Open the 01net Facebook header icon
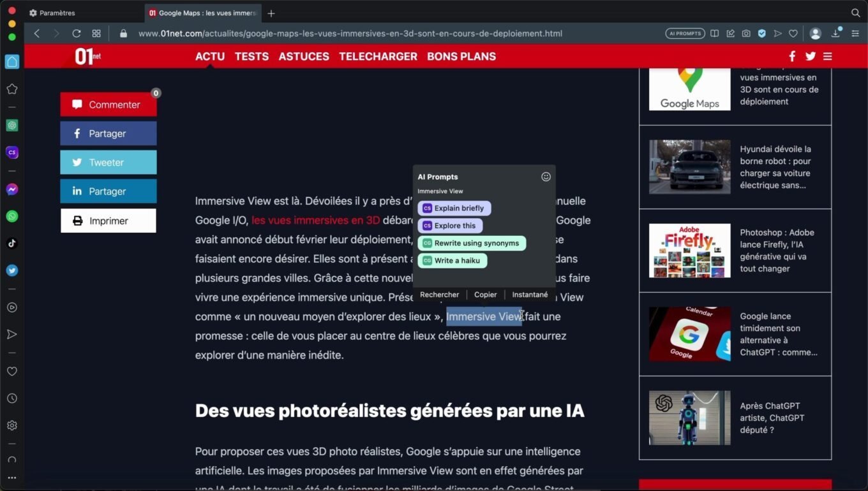 792,56
